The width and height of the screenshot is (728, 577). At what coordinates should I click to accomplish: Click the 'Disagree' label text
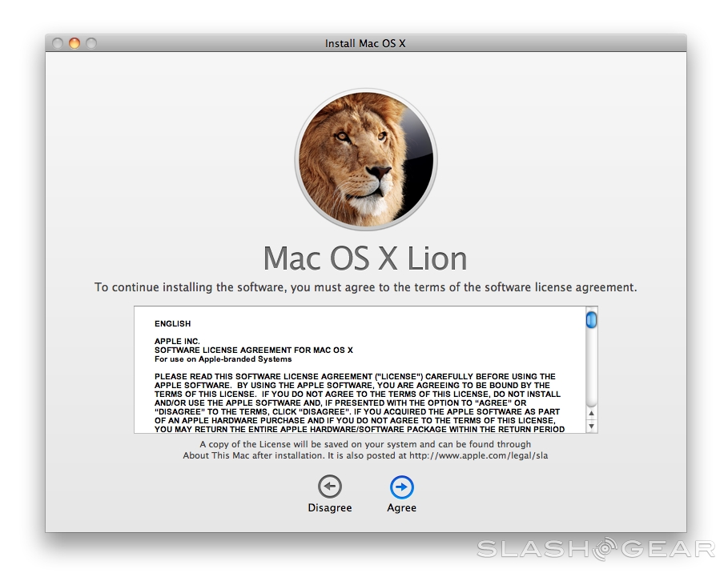[330, 508]
